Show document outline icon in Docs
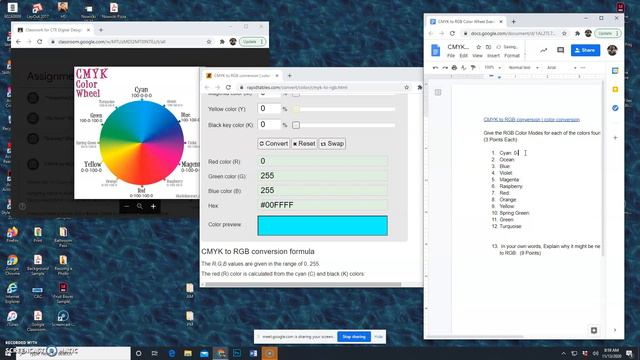Viewport: 640px width, 360px height. click(x=438, y=93)
